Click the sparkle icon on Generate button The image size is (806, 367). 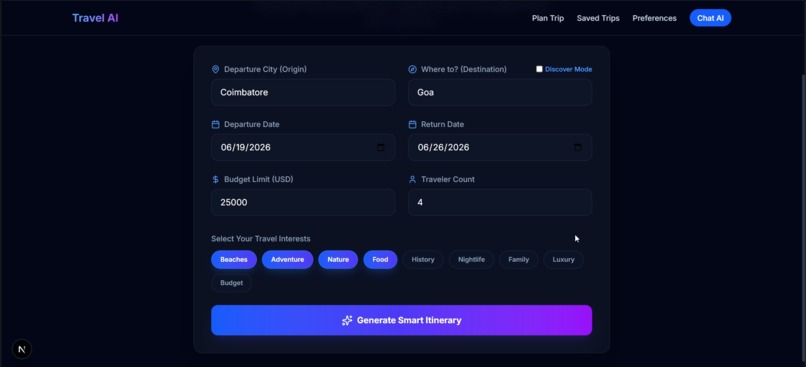point(347,320)
